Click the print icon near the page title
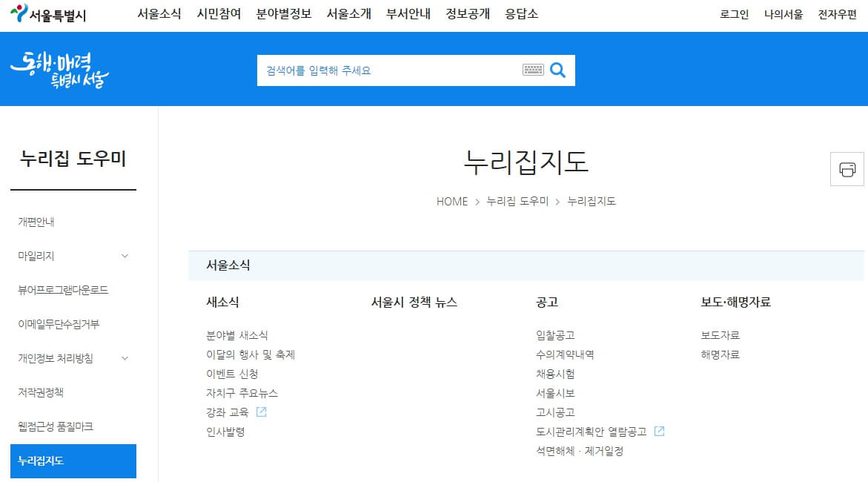 click(846, 169)
